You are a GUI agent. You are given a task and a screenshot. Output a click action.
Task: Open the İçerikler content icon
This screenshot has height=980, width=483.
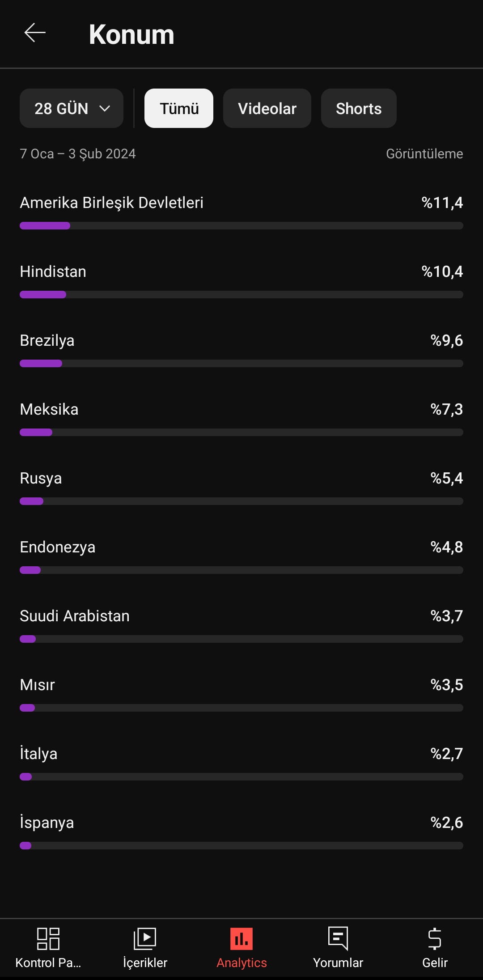pyautogui.click(x=145, y=938)
